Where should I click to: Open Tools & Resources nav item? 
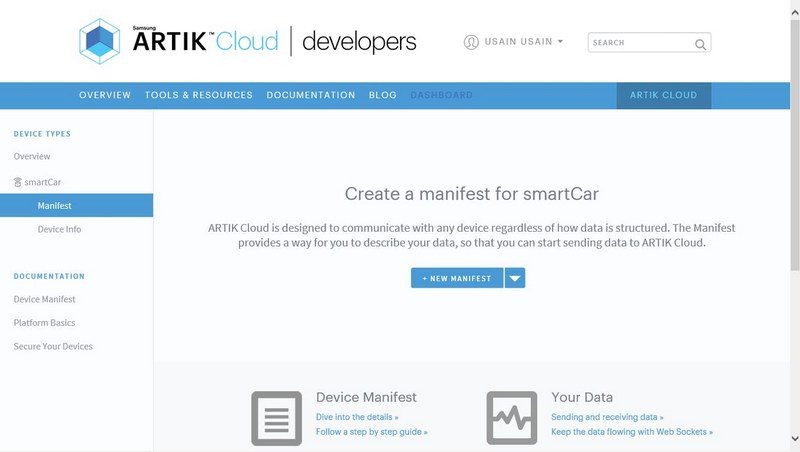[198, 95]
